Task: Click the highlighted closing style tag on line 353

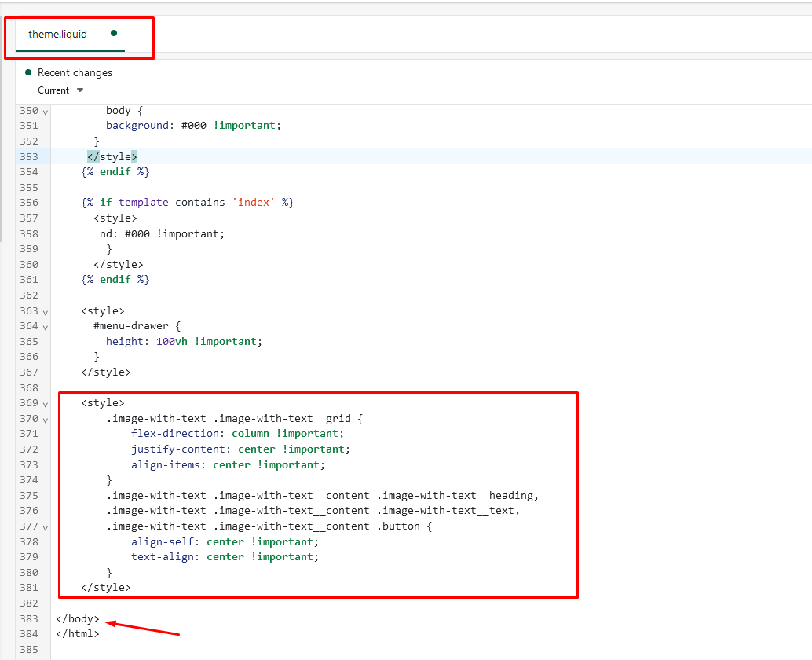Action: [x=112, y=156]
